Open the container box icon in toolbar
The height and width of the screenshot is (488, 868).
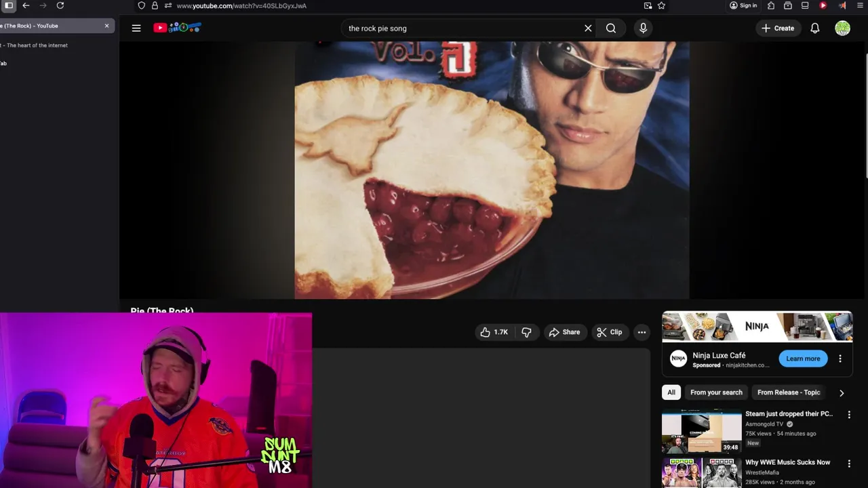tap(788, 5)
